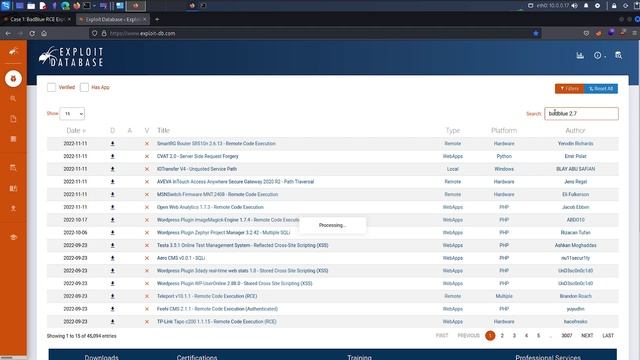This screenshot has height=360, width=640.
Task: Launch the terminal from the top panel
Action: tap(87, 6)
